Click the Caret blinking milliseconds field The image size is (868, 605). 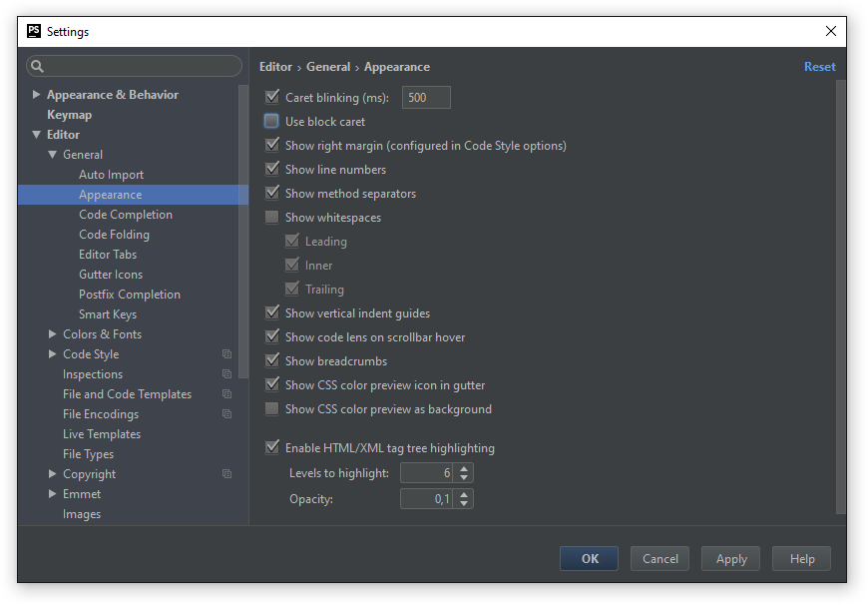click(x=426, y=98)
